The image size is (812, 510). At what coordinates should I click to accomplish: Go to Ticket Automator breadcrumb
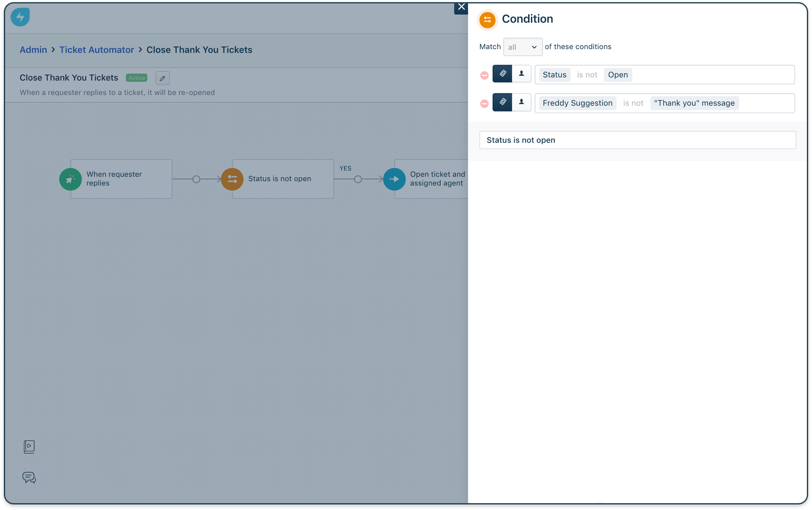click(x=96, y=50)
